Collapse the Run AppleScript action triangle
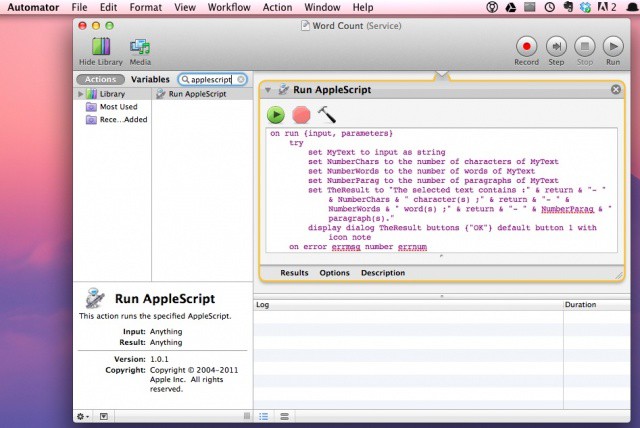Viewport: 640px width, 428px height. [269, 90]
